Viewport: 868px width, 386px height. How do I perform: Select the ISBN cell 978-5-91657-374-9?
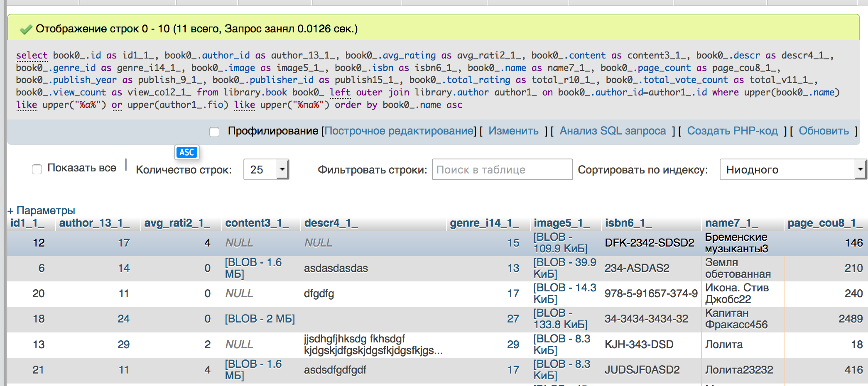click(x=651, y=293)
